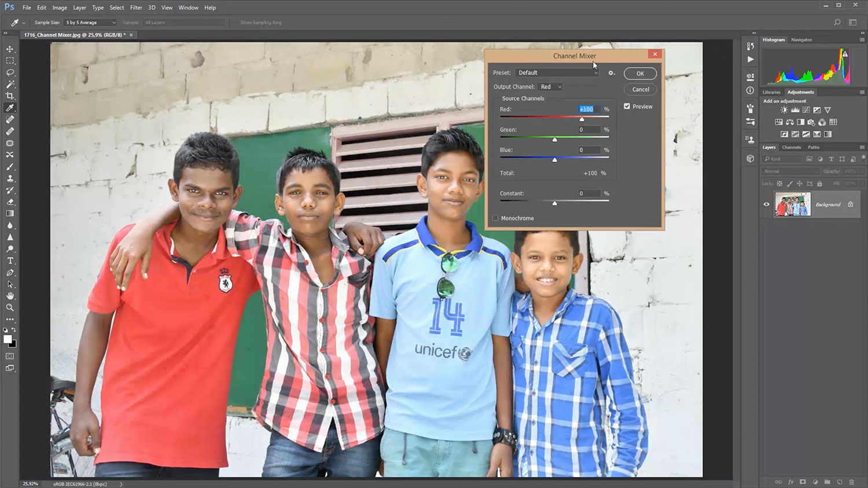Uncheck the Preview checkbox
The image size is (868, 488).
click(627, 107)
